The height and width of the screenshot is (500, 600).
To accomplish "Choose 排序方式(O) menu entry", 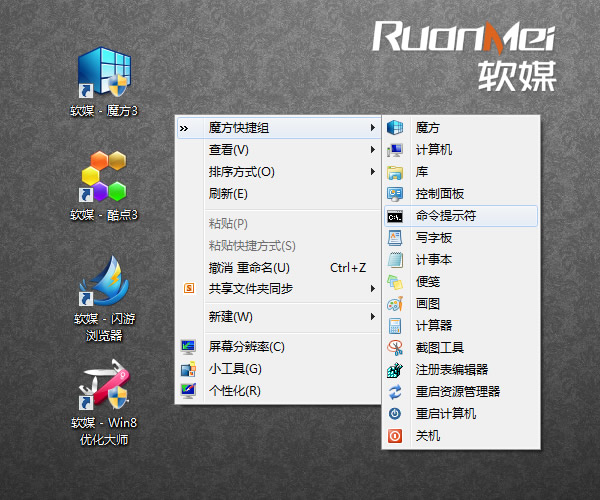I will pyautogui.click(x=279, y=171).
